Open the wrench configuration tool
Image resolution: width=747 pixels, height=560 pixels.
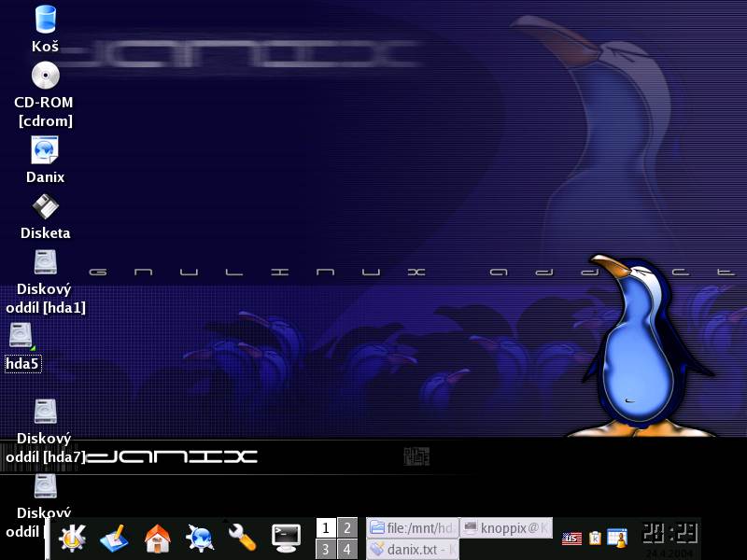pyautogui.click(x=242, y=538)
